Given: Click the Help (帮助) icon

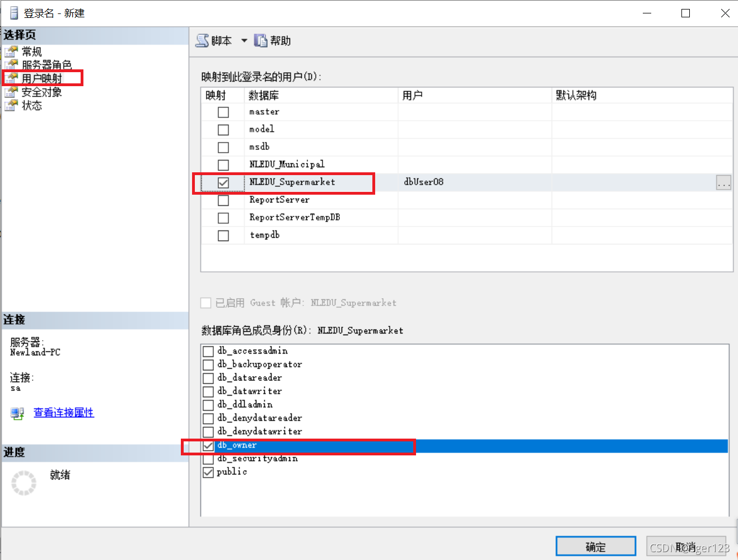Looking at the screenshot, I should tap(260, 40).
